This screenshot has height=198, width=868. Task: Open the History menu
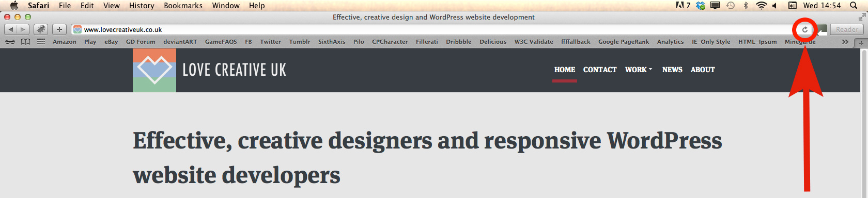142,5
